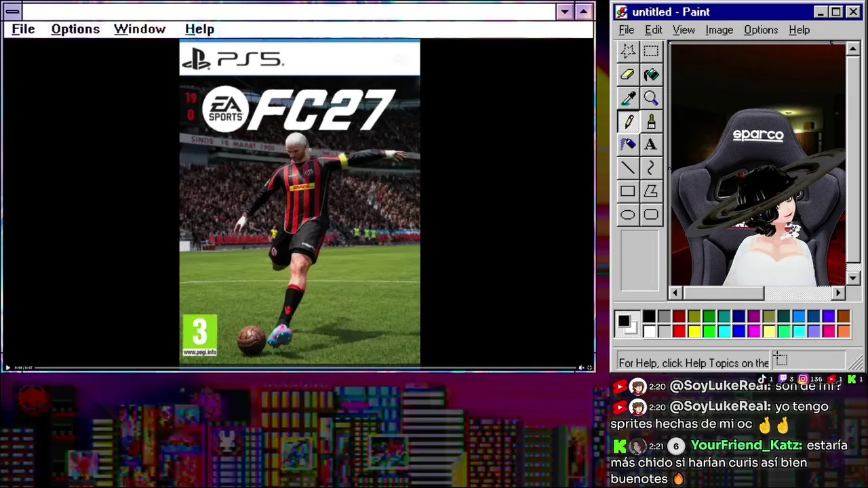Mute the video with the speaker icon
The width and height of the screenshot is (868, 488).
[581, 367]
